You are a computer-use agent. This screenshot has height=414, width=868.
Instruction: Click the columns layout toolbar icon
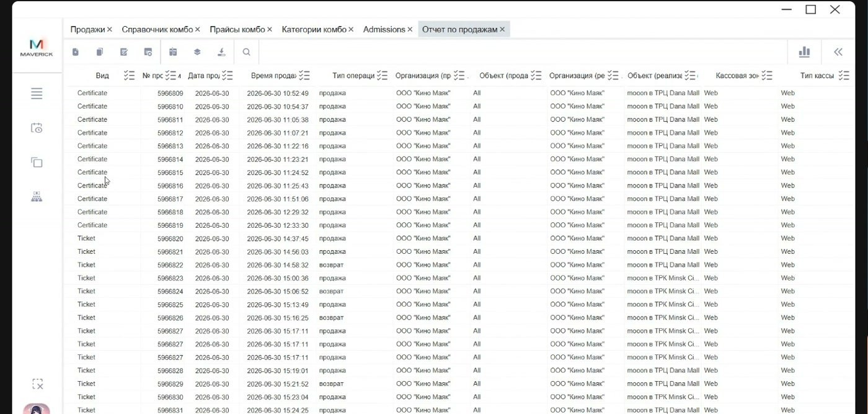(173, 52)
